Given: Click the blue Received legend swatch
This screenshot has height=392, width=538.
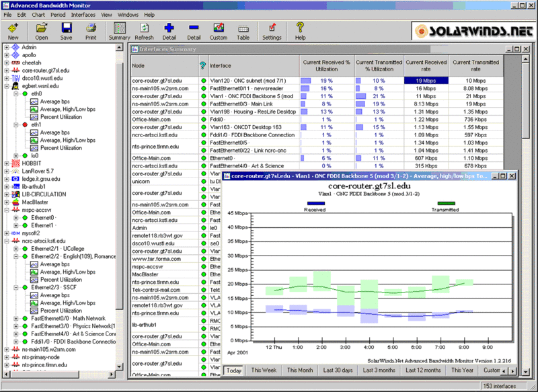Looking at the screenshot, I should 316,203.
